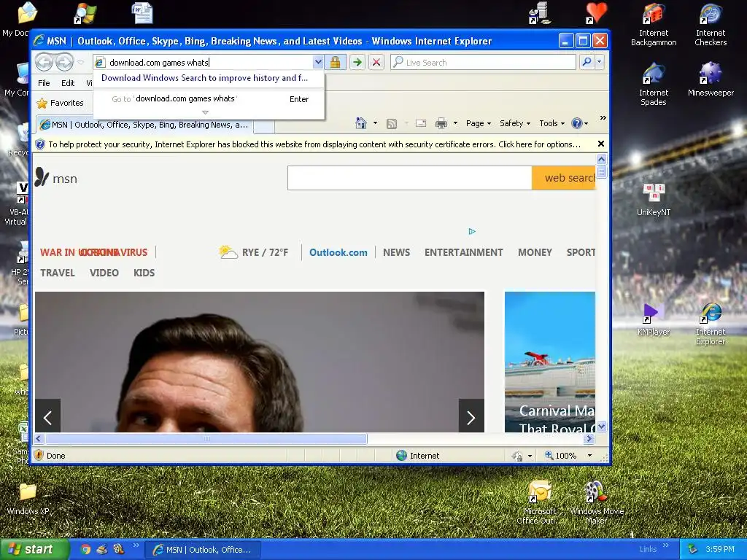Show previous slide in news carousel
Viewport: 747px width, 560px height.
click(x=47, y=418)
